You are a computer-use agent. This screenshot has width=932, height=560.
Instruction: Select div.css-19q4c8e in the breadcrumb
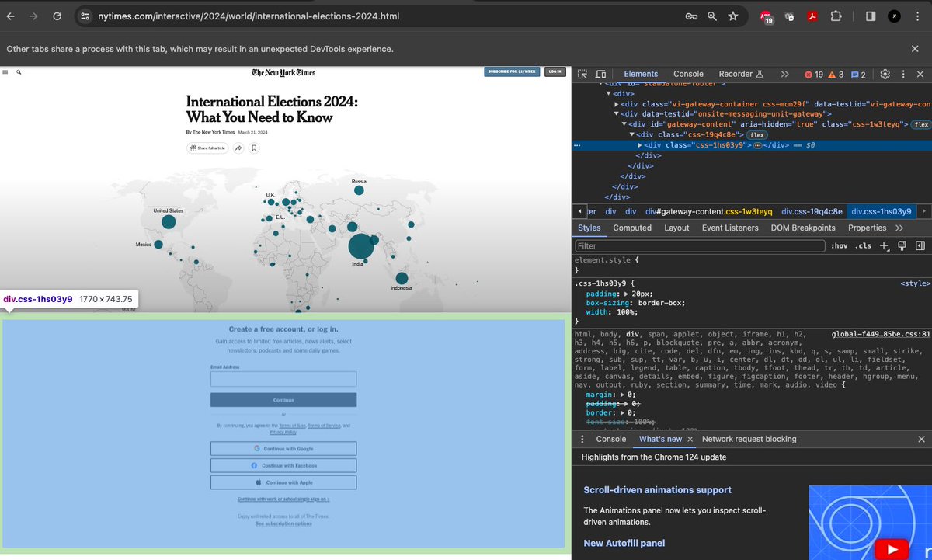812,211
